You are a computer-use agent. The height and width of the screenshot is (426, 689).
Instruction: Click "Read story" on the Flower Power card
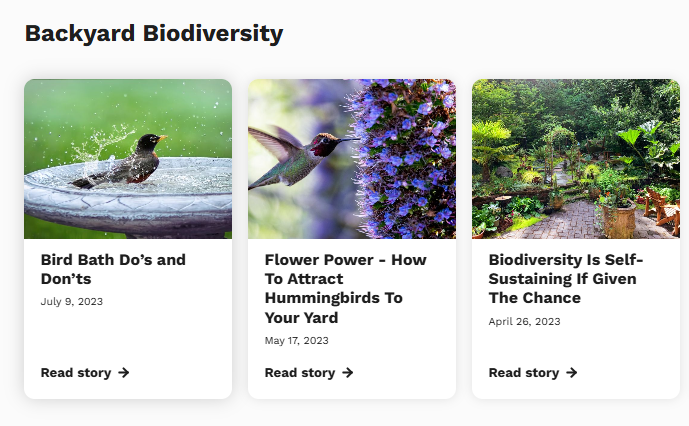tap(300, 373)
